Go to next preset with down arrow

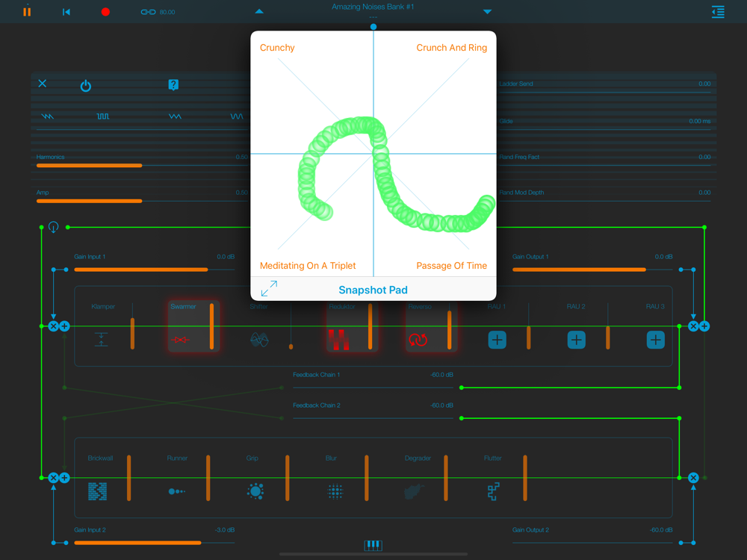(487, 11)
